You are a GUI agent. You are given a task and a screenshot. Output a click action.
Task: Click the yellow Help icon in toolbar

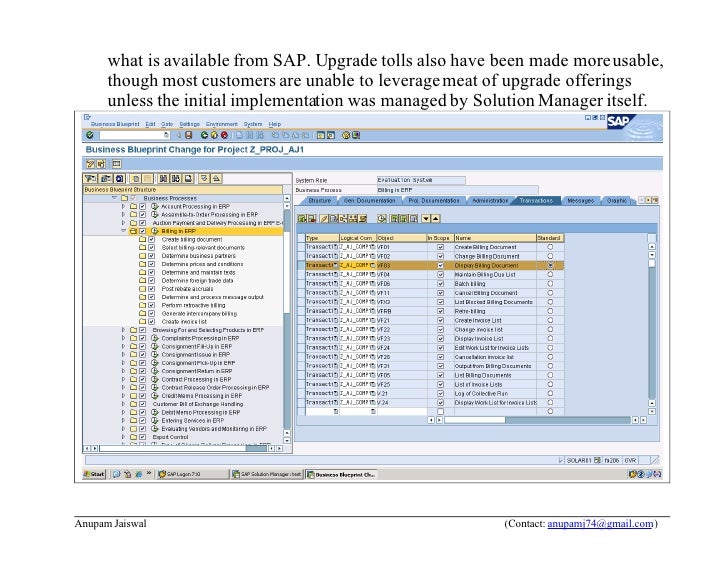[346, 135]
